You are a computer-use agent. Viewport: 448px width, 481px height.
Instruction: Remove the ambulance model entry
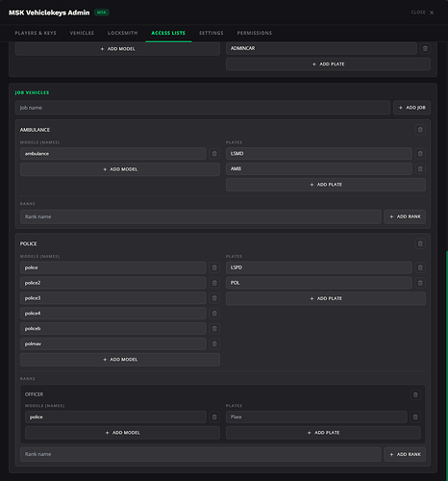[x=214, y=154]
